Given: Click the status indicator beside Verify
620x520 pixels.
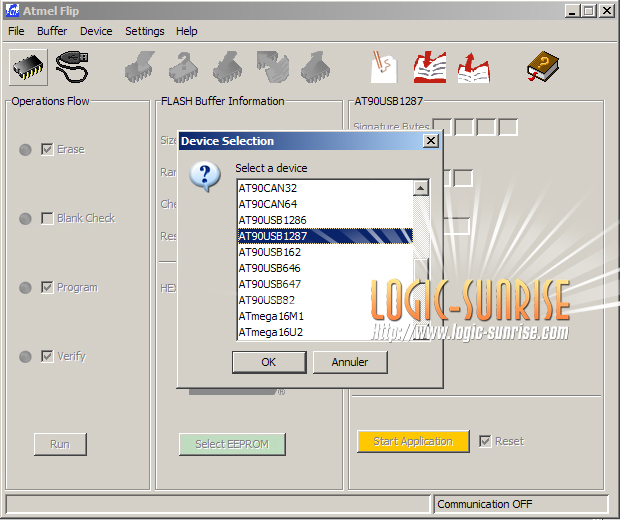Looking at the screenshot, I should click(25, 357).
